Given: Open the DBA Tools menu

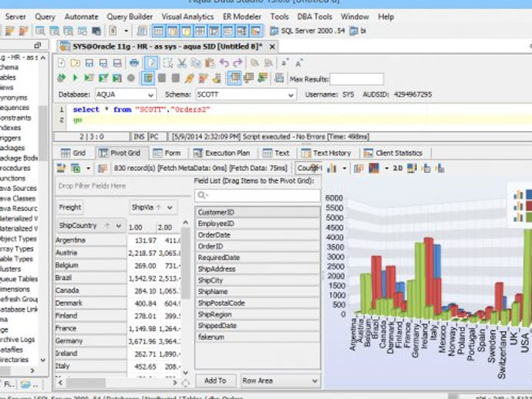Looking at the screenshot, I should click(315, 17).
